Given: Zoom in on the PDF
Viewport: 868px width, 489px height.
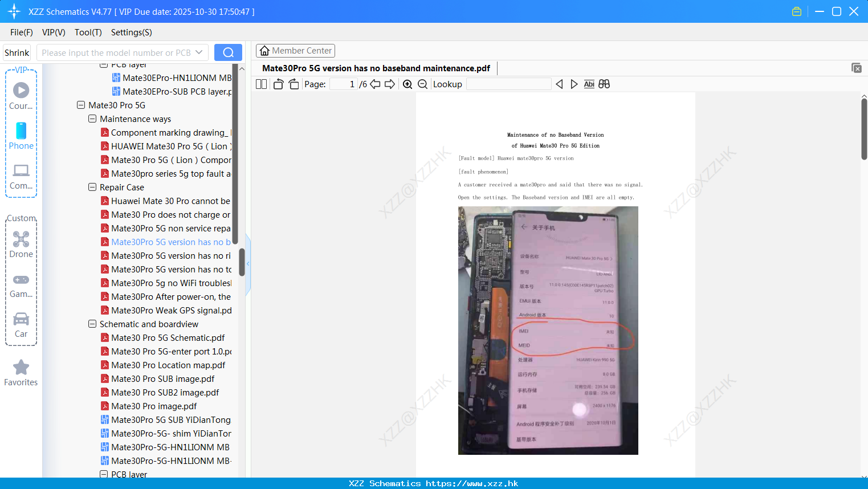Looking at the screenshot, I should click(407, 84).
